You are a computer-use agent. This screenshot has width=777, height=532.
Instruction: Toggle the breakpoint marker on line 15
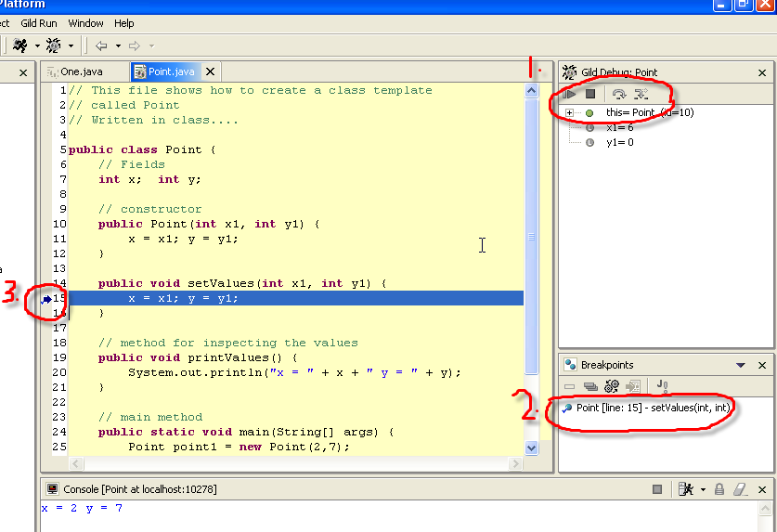tap(47, 298)
